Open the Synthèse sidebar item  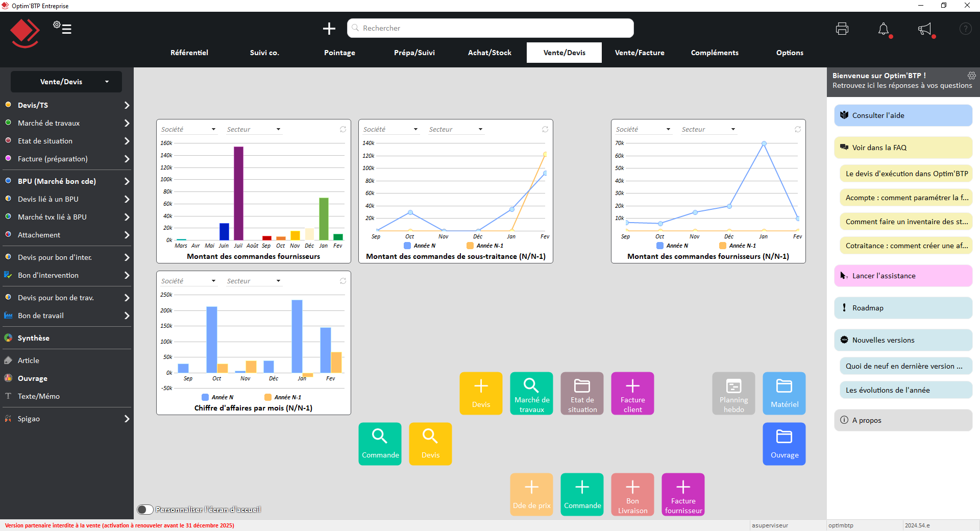[66, 338]
